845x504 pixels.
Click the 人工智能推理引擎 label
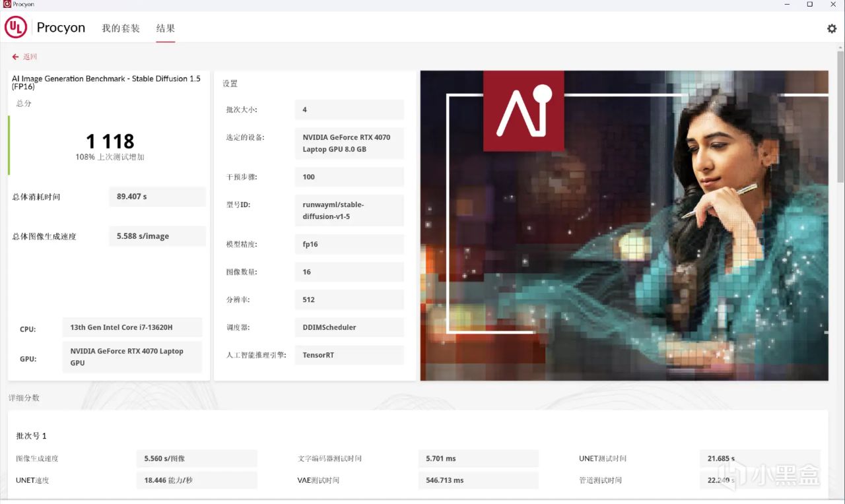[x=256, y=355]
